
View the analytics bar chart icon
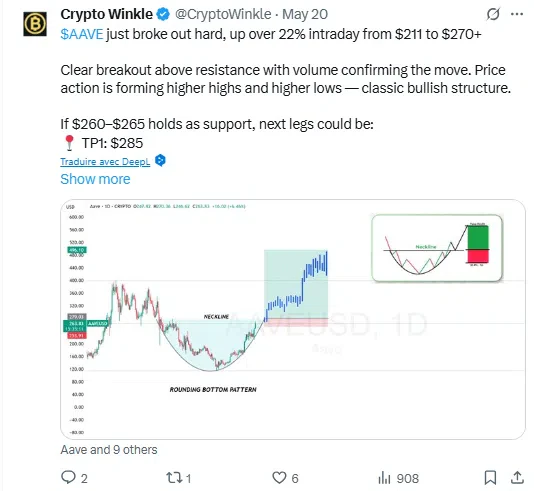point(384,478)
